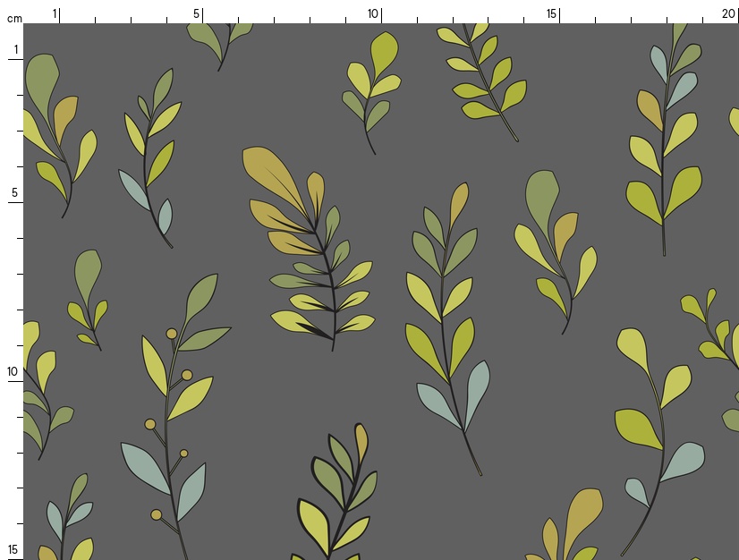The image size is (739, 560).
Task: Click the 10 mark on the top ruler
Action: (x=373, y=13)
